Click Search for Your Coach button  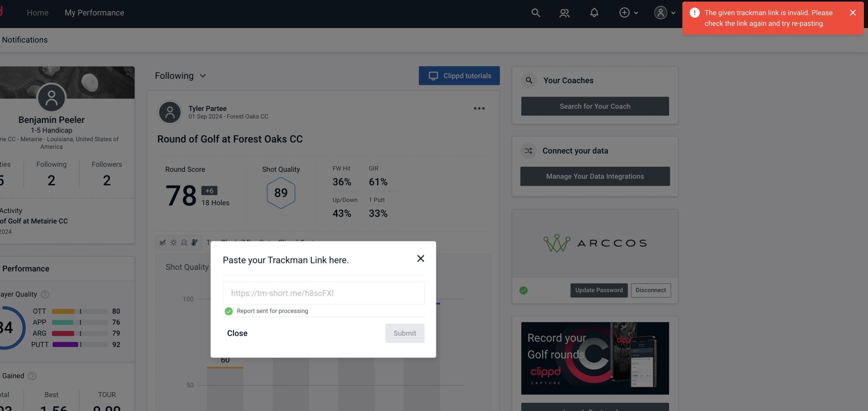595,106
